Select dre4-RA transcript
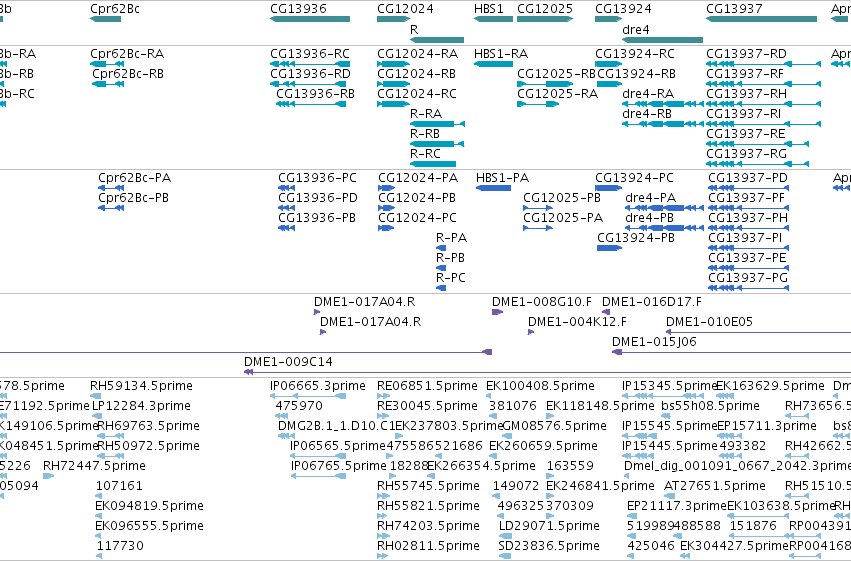The width and height of the screenshot is (851, 561). tap(663, 104)
